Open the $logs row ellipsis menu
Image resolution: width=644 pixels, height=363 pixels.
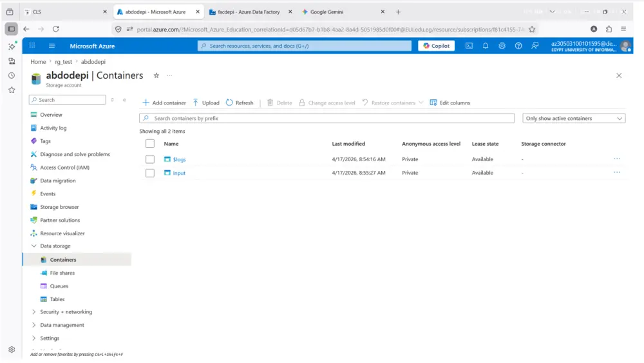617,159
